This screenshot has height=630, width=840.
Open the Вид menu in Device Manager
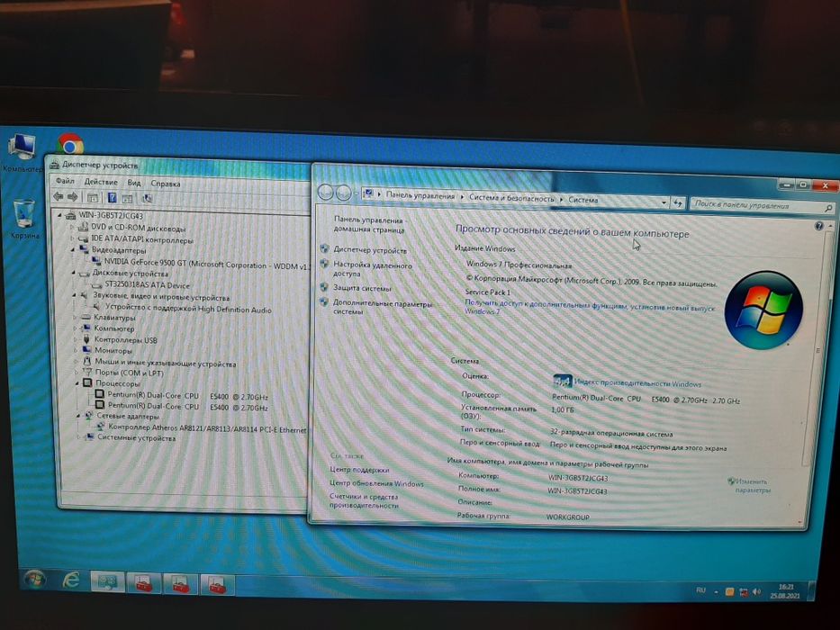coord(134,183)
